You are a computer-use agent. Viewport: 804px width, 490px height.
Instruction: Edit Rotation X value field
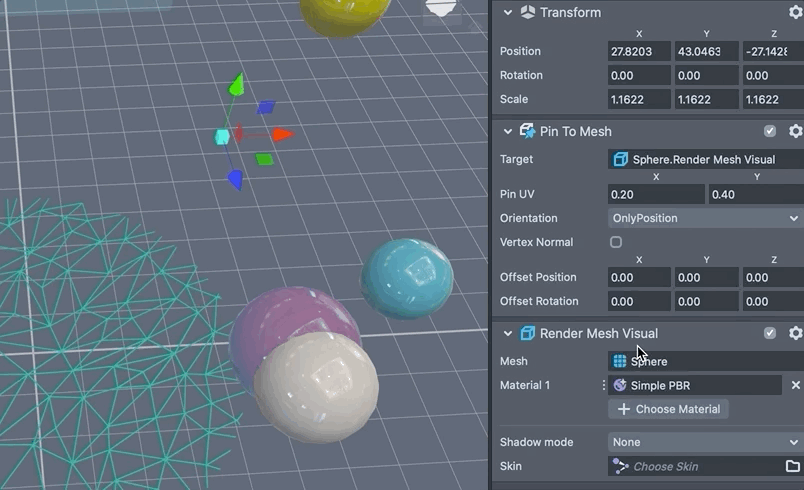639,75
